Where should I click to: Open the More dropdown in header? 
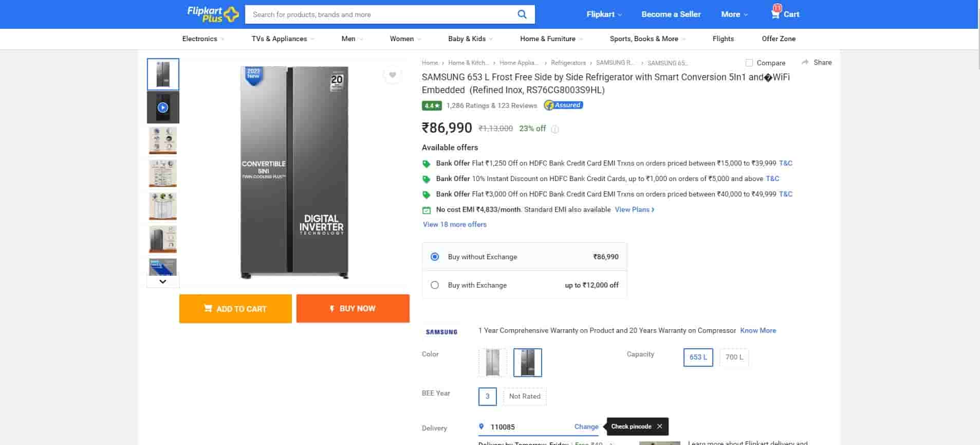(x=734, y=14)
